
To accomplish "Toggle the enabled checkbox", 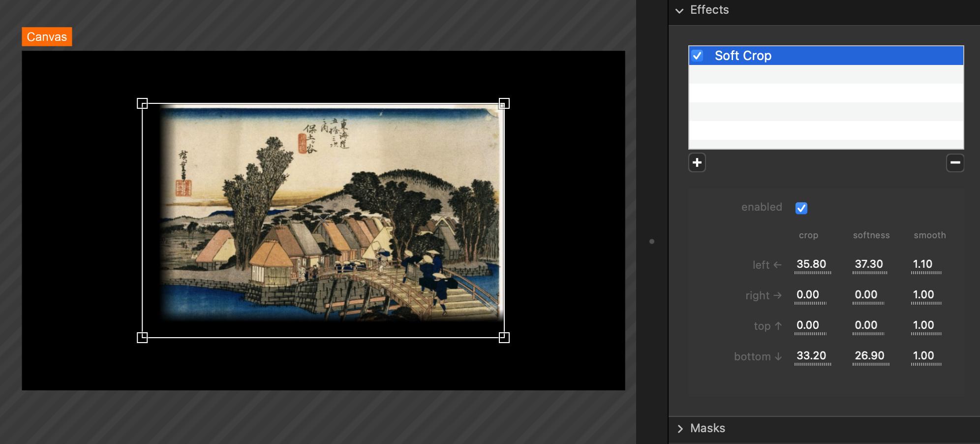I will (x=801, y=208).
